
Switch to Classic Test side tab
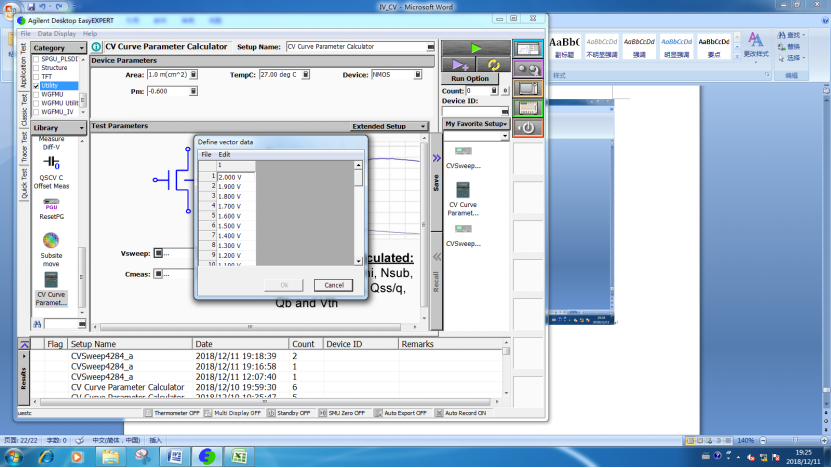(24, 110)
